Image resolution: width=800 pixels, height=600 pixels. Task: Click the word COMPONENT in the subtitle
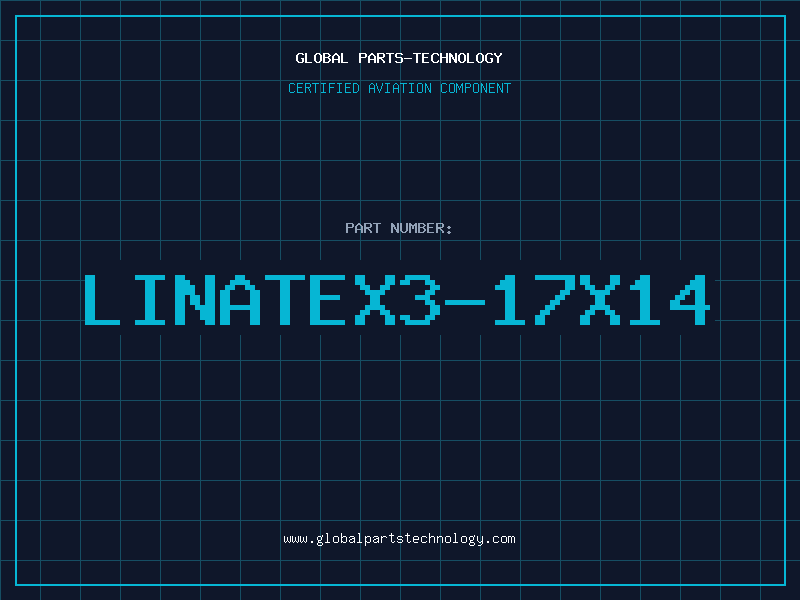pyautogui.click(x=476, y=88)
